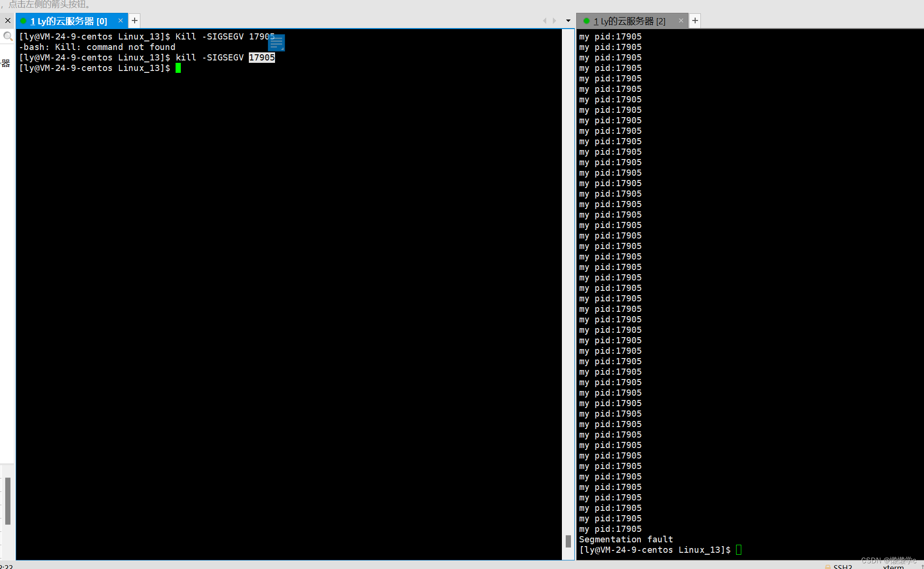Click the highlighted 17905 selection in left terminal
The image size is (924, 569).
tap(262, 57)
